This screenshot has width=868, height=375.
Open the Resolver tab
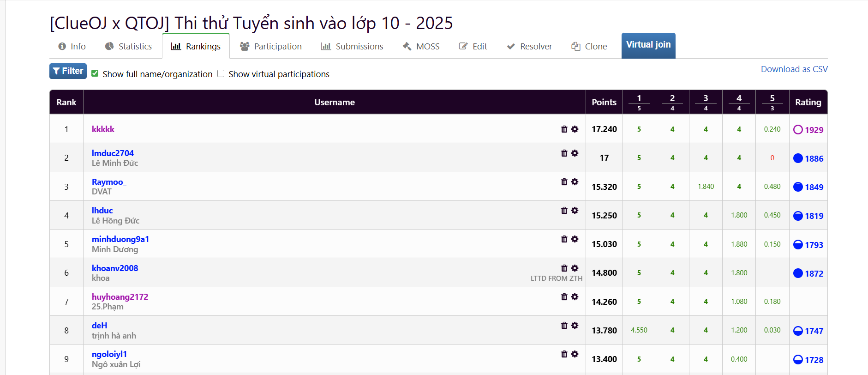pyautogui.click(x=529, y=46)
